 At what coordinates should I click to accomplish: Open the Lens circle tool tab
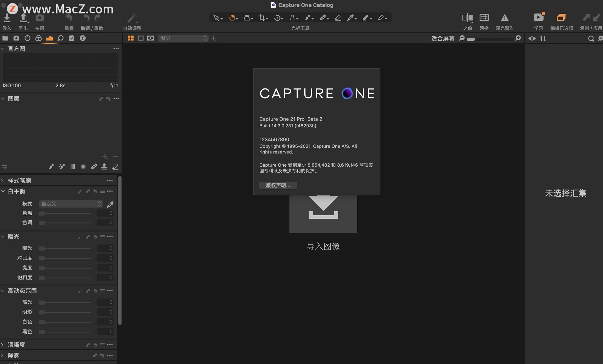point(27,38)
